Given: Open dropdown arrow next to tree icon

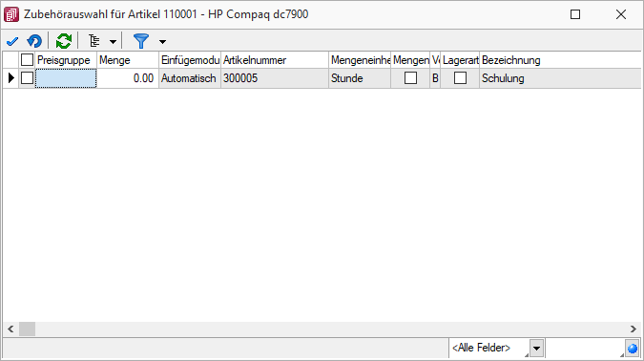Looking at the screenshot, I should point(113,41).
